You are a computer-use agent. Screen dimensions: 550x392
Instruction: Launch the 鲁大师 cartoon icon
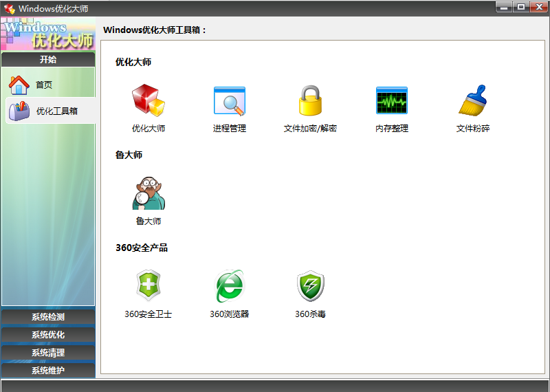pos(148,194)
